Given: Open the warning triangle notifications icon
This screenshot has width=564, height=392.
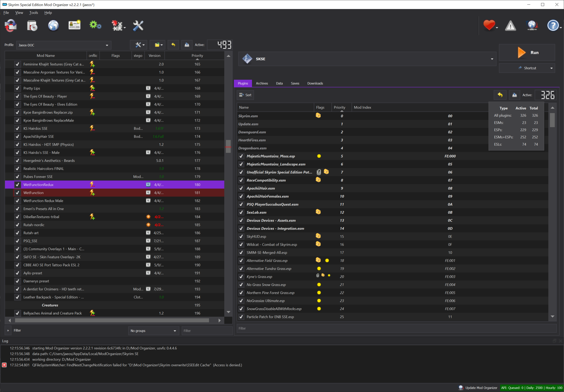Looking at the screenshot, I should [511, 26].
